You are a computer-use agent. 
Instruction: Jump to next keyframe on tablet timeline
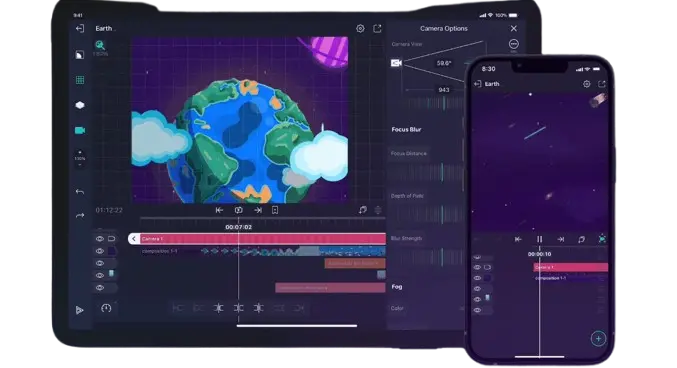tap(258, 210)
